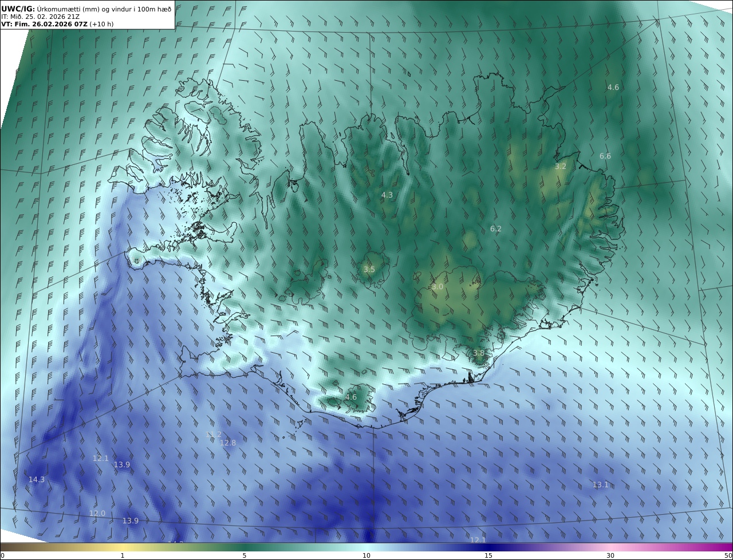
Task: Click colorbar tick label 5
Action: click(245, 555)
